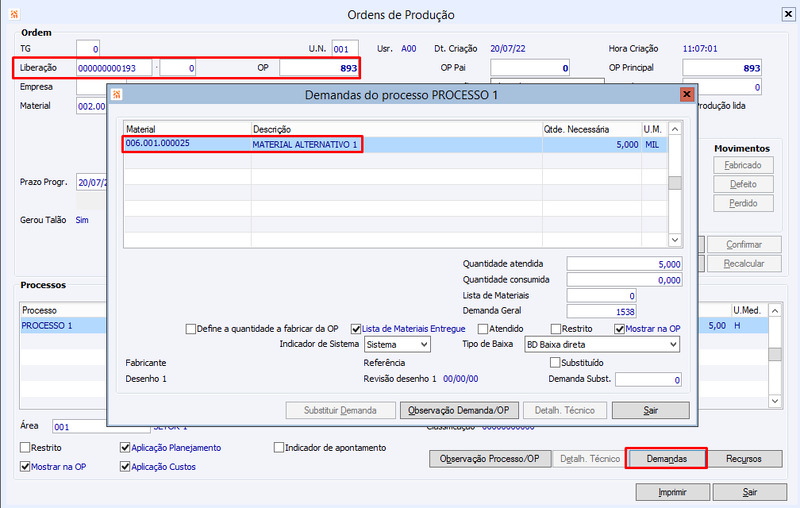Click the MATERIAL ALTERNATIVO 1 description cell

396,144
